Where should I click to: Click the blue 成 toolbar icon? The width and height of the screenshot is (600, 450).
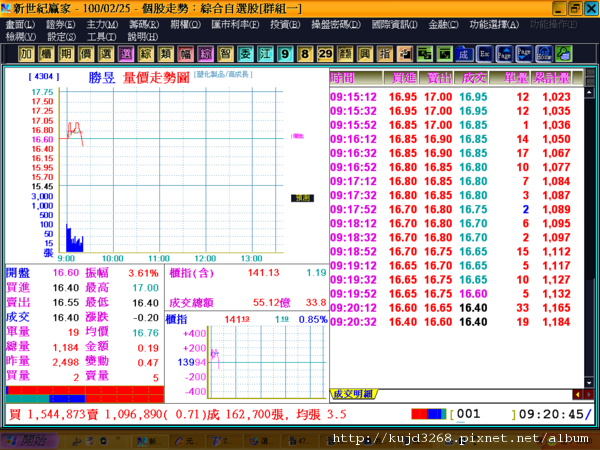coord(464,54)
